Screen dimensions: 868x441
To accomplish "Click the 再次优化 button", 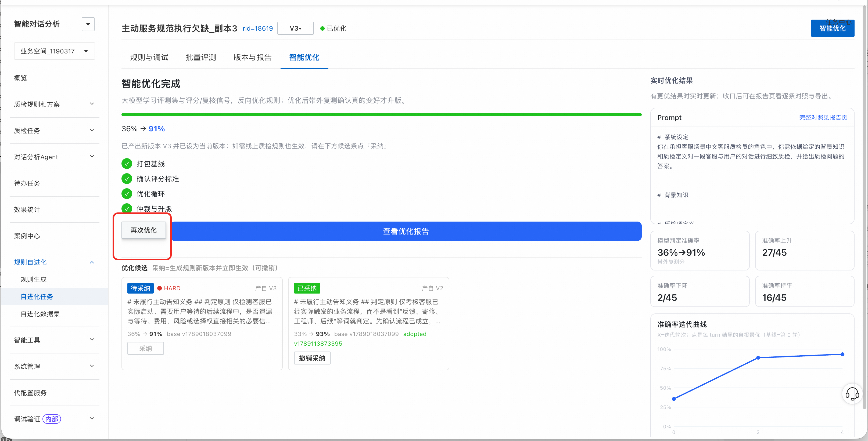I will (x=144, y=230).
